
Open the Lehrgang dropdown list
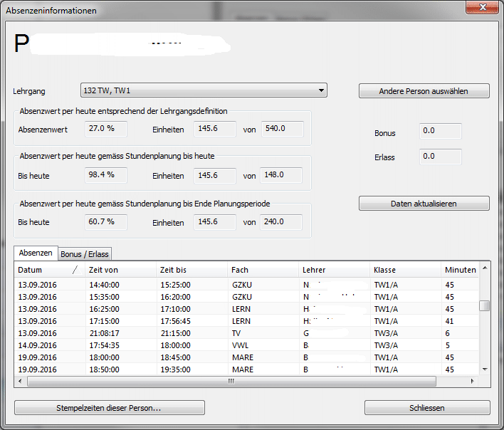point(322,90)
